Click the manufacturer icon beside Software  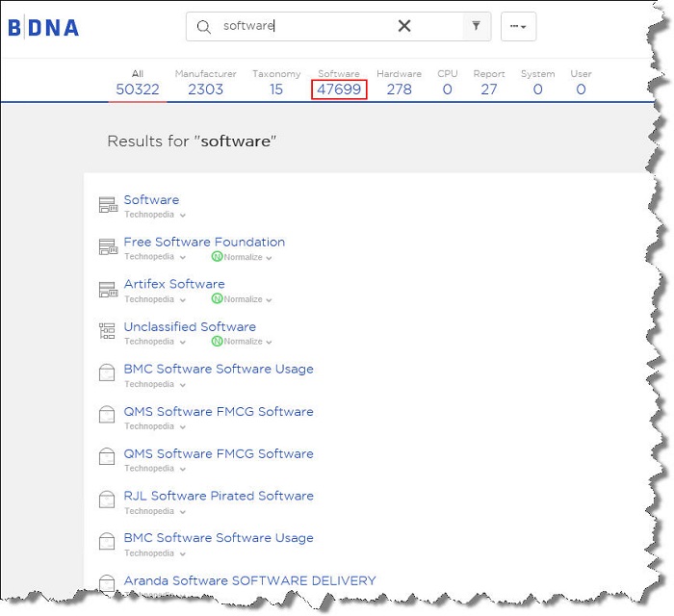108,204
